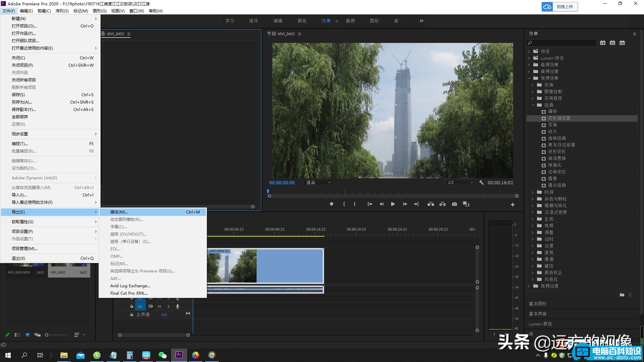
Task: Click the Mark In brace icon
Action: coord(344,204)
